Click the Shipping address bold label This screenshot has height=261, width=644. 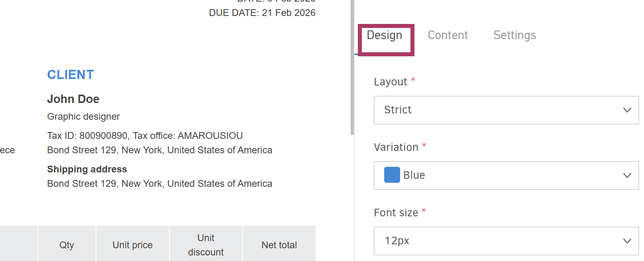(x=87, y=169)
